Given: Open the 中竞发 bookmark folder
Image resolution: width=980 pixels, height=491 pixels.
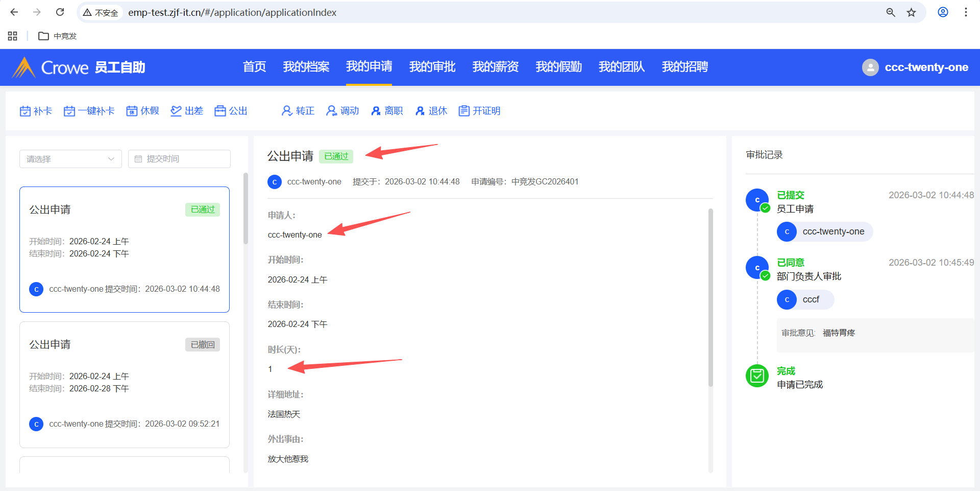Looking at the screenshot, I should pos(58,36).
